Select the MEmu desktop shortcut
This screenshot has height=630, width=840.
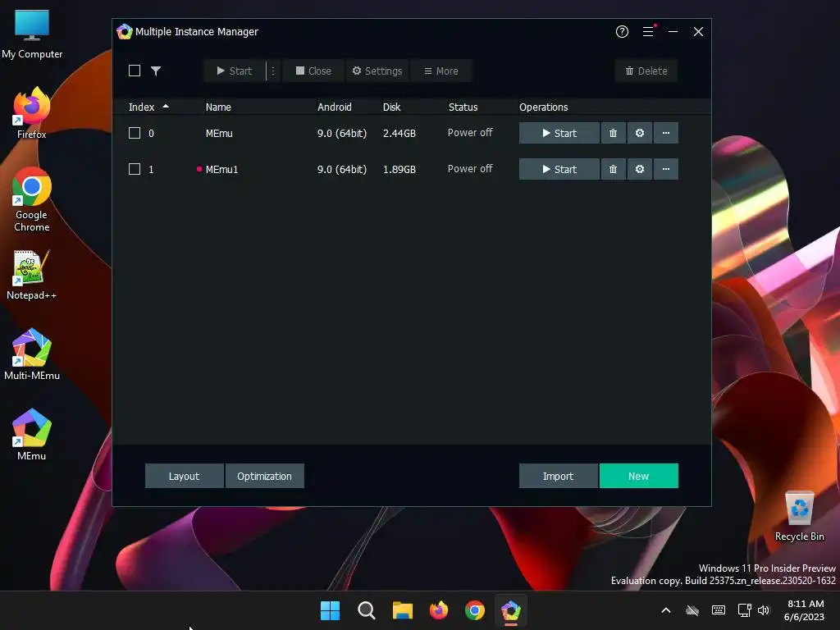32,435
